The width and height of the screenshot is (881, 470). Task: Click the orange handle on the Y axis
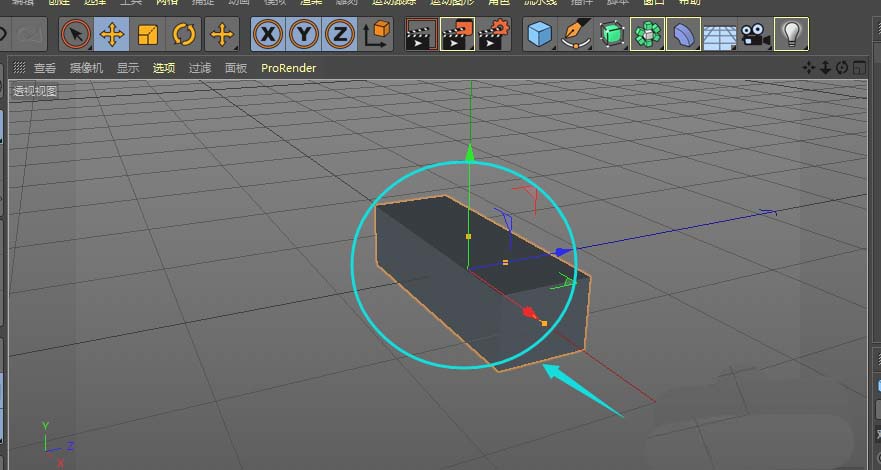[469, 236]
